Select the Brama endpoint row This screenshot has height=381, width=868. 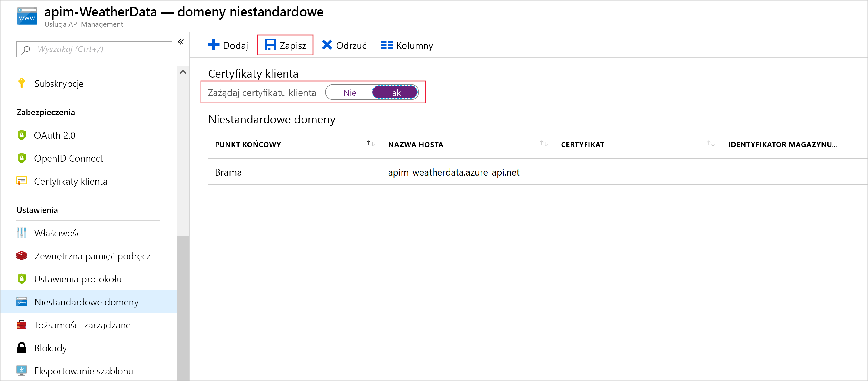[537, 172]
